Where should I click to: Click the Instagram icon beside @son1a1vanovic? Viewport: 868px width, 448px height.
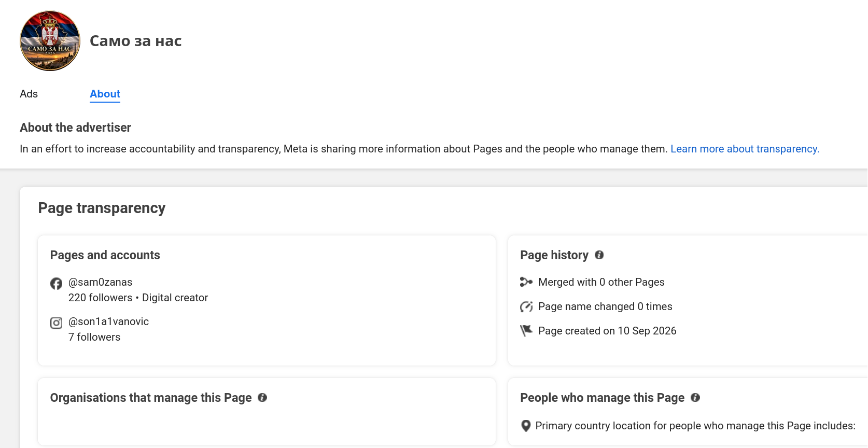[x=56, y=323]
